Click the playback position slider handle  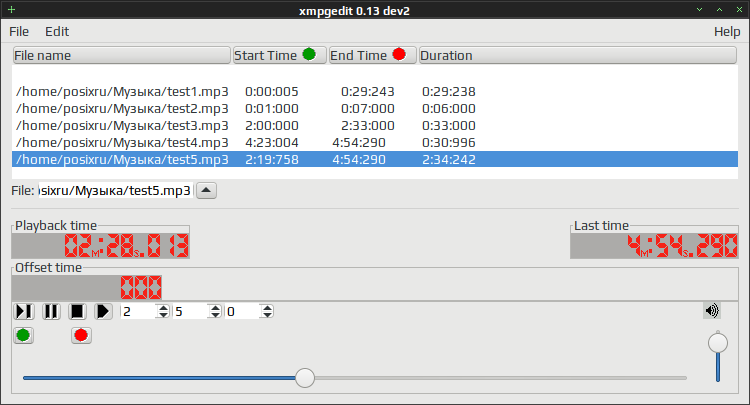pyautogui.click(x=305, y=378)
